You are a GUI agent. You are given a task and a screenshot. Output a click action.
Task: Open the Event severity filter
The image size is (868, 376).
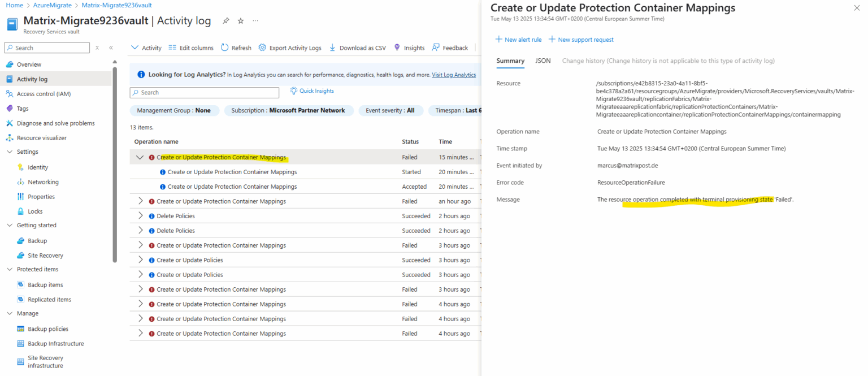click(390, 110)
